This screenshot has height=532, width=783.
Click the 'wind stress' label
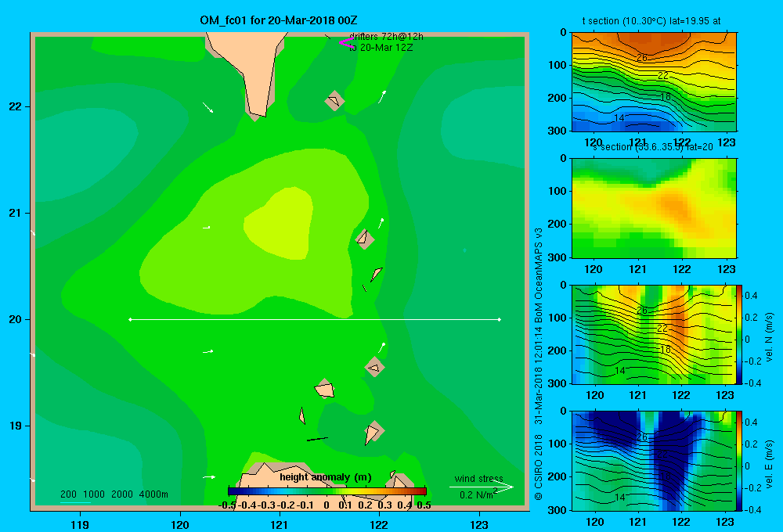click(x=478, y=479)
